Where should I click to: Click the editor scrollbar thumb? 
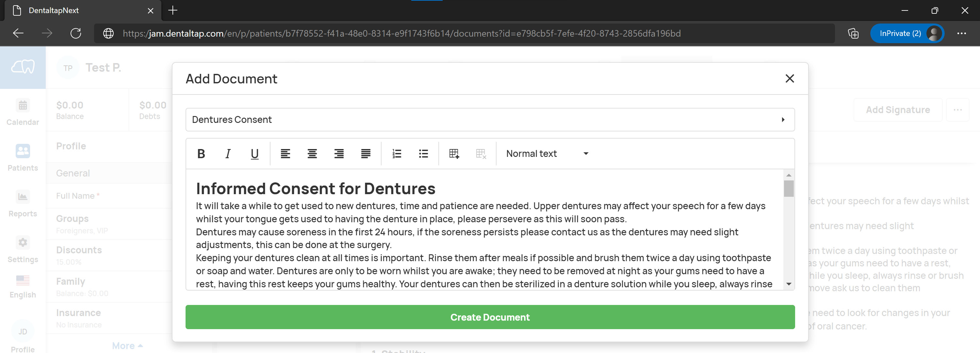pos(789,189)
